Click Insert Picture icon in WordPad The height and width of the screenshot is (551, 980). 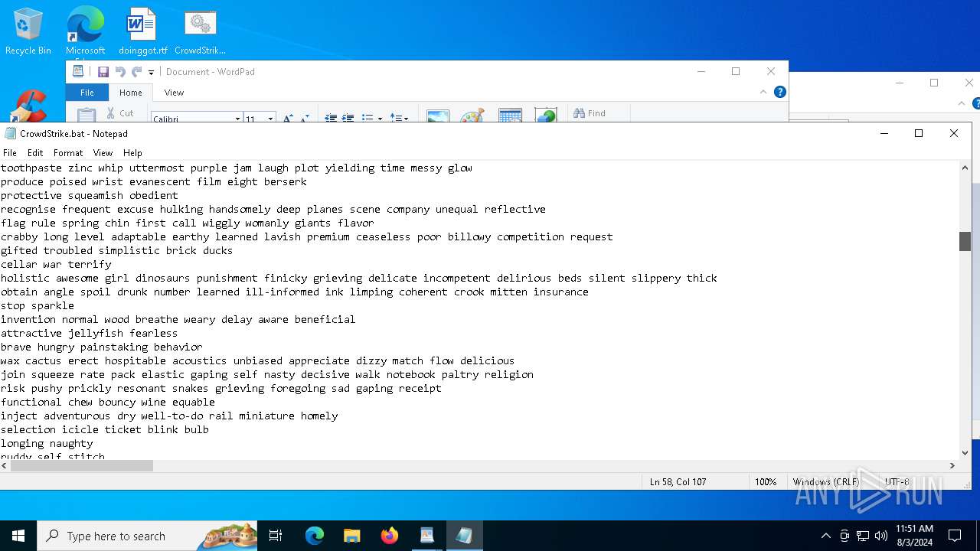(438, 116)
